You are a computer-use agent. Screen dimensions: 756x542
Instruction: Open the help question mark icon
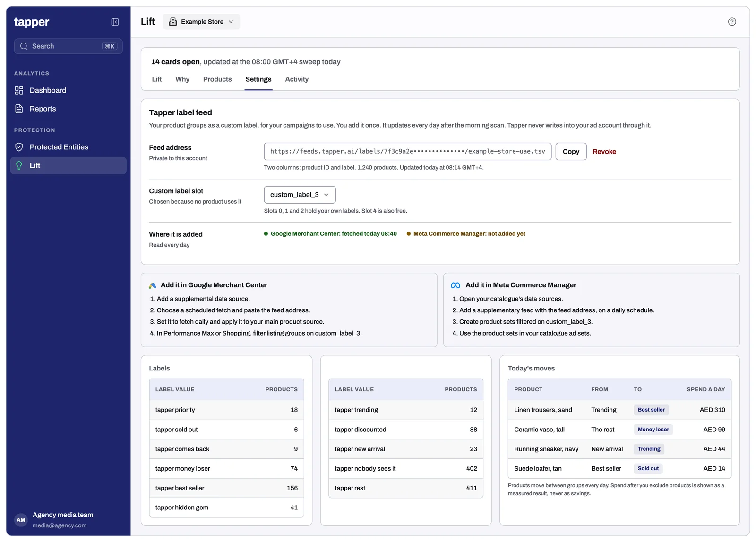[x=732, y=22]
